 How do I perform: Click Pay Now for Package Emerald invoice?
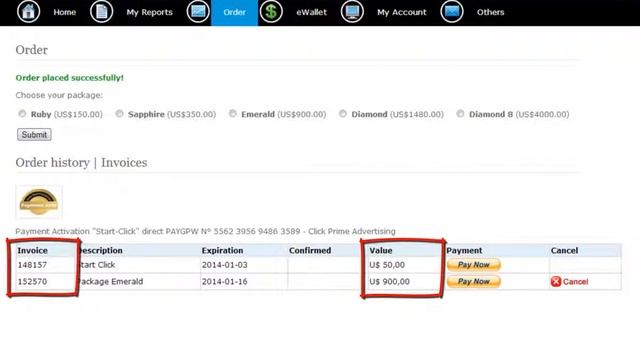point(473,281)
